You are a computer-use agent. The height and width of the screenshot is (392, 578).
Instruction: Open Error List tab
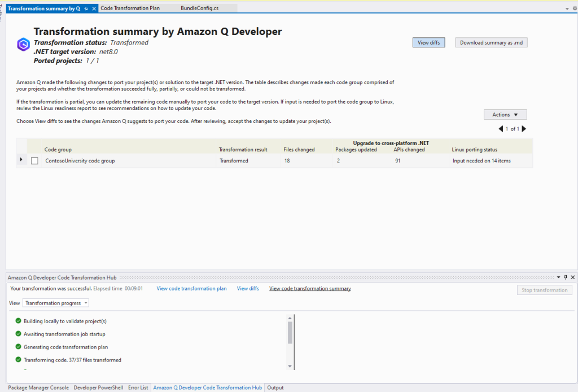[x=138, y=387]
